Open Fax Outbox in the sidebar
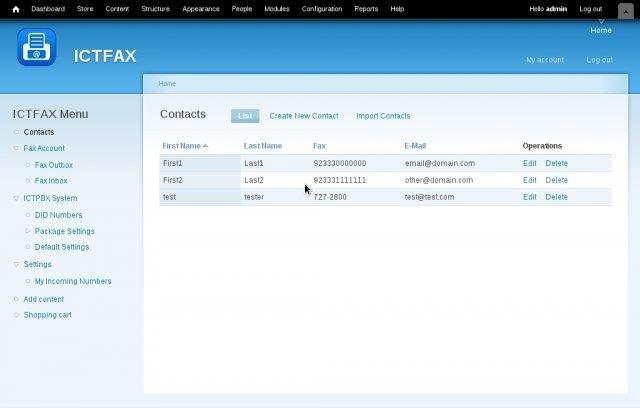The image size is (640, 408). click(54, 165)
